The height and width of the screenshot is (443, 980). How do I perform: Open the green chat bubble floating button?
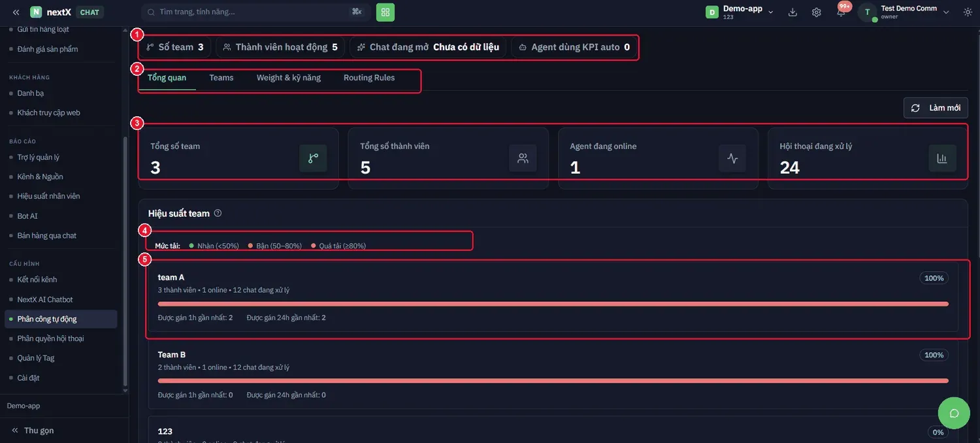coord(954,413)
